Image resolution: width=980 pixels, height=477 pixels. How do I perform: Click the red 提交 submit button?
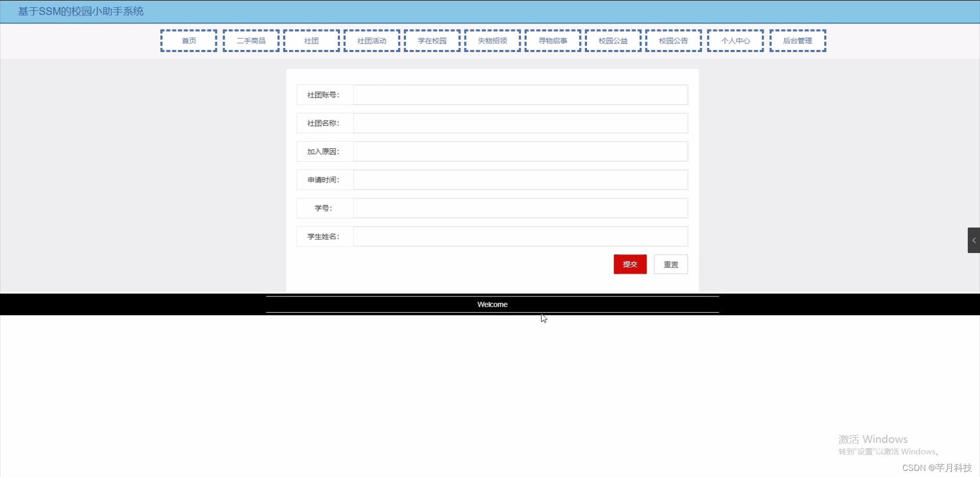630,264
